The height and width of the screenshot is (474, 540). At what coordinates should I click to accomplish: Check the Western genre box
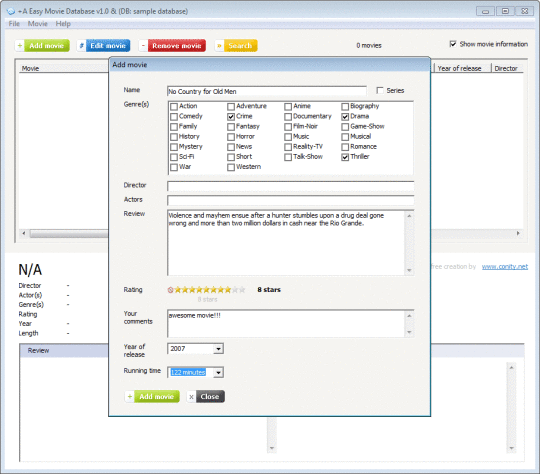[x=231, y=167]
